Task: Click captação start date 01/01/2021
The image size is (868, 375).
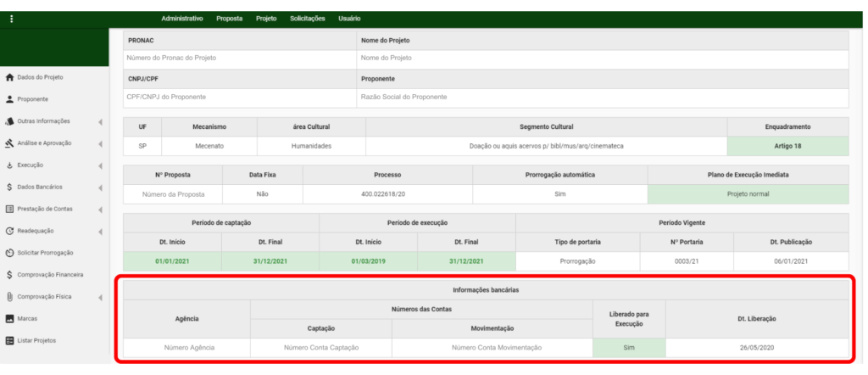Action: coord(172,261)
